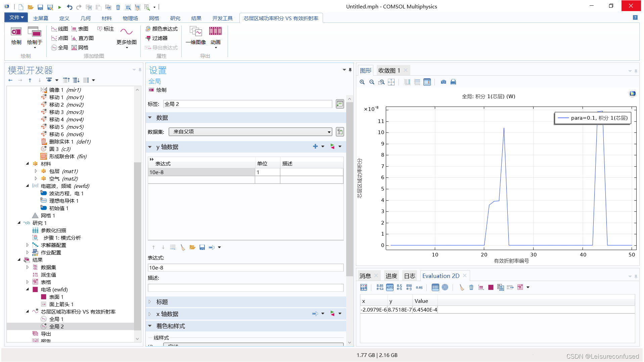This screenshot has height=362, width=644.
Task: Select 网格 1 node in model builder
Action: click(x=48, y=216)
